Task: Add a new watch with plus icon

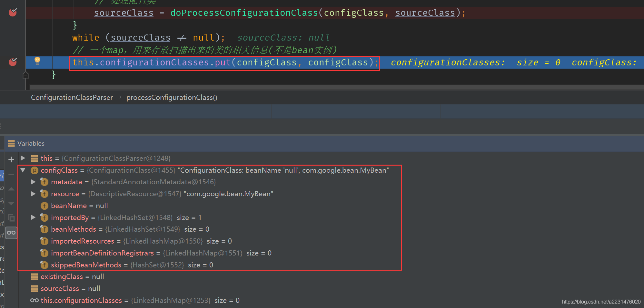Action: click(x=11, y=159)
